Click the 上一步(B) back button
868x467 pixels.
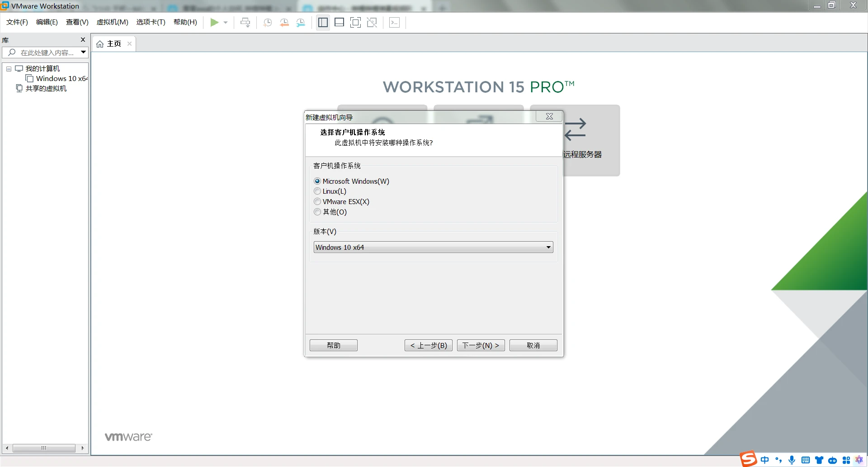click(429, 346)
